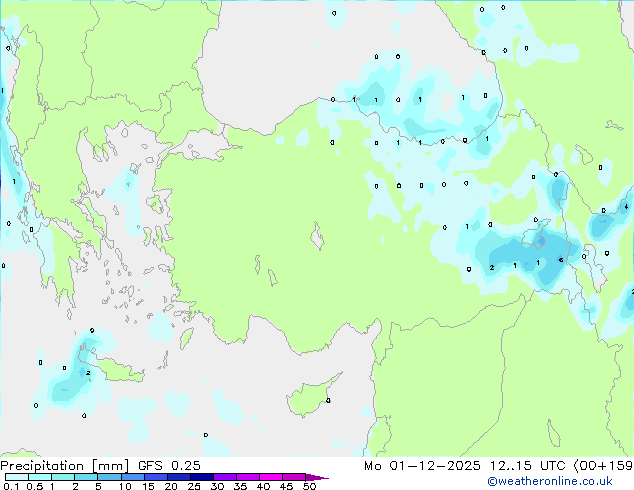Click the value 2 west of Crete

(88, 373)
